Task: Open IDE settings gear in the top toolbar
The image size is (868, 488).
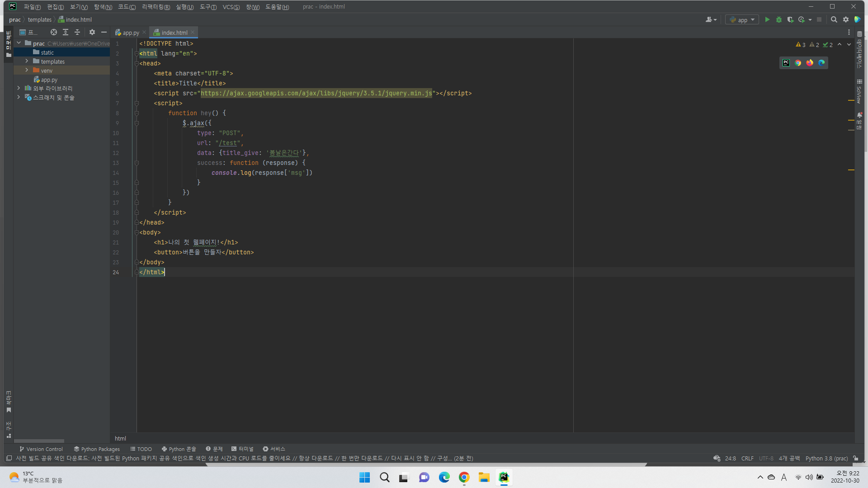Action: tap(846, 19)
